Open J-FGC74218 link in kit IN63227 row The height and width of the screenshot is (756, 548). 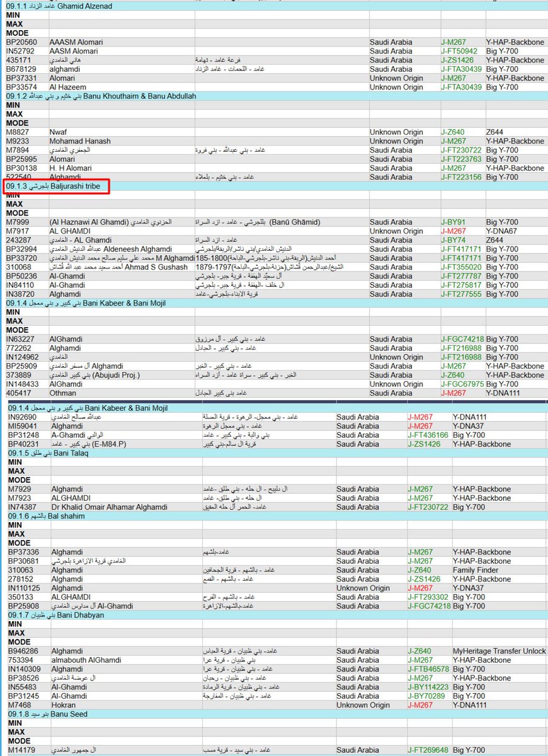click(462, 339)
